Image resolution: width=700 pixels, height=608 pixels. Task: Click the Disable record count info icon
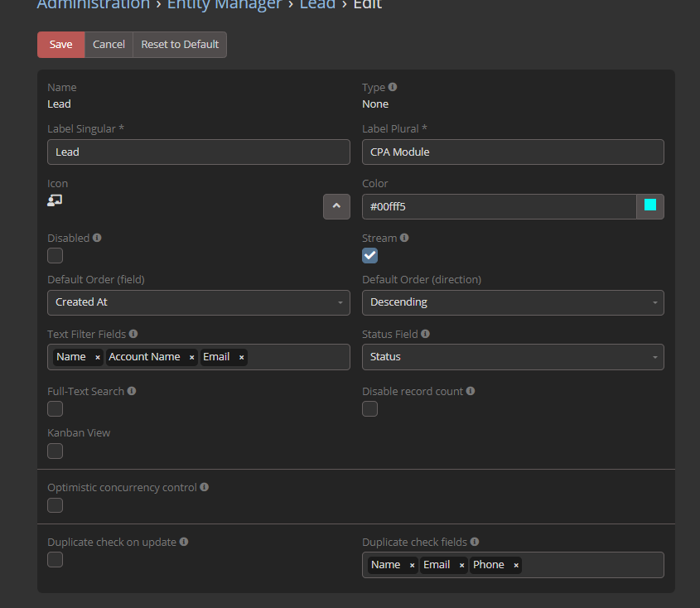click(x=470, y=391)
